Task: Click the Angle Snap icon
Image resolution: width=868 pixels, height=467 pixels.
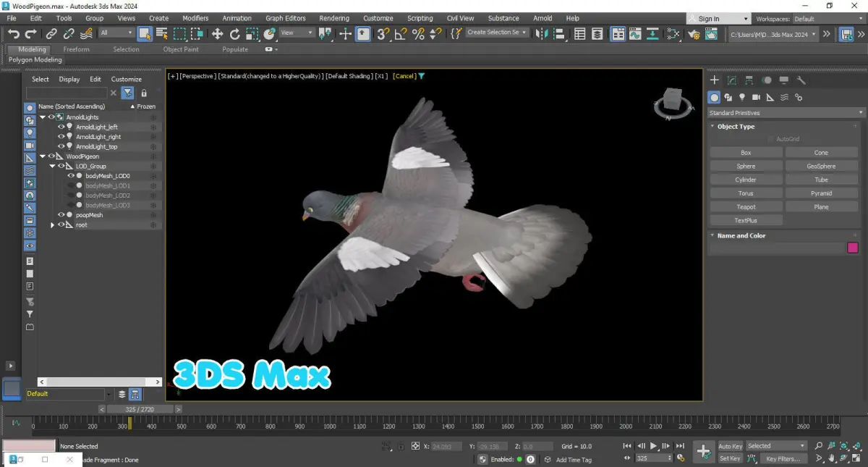Action: pyautogui.click(x=401, y=33)
